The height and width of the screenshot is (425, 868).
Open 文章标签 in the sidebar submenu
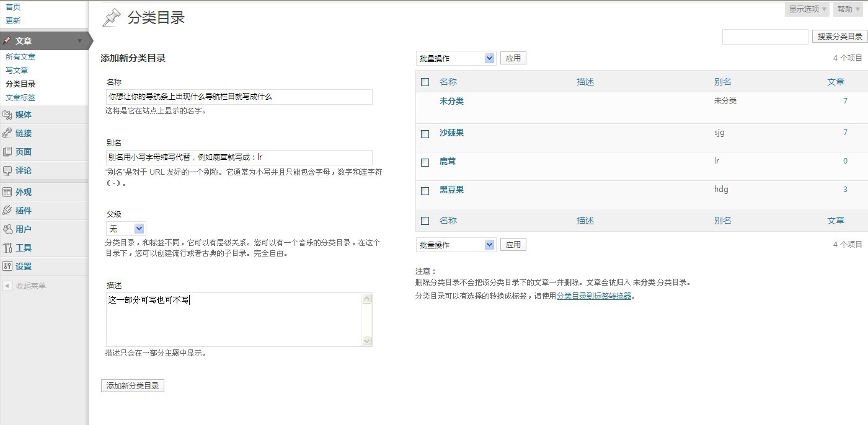pos(20,98)
